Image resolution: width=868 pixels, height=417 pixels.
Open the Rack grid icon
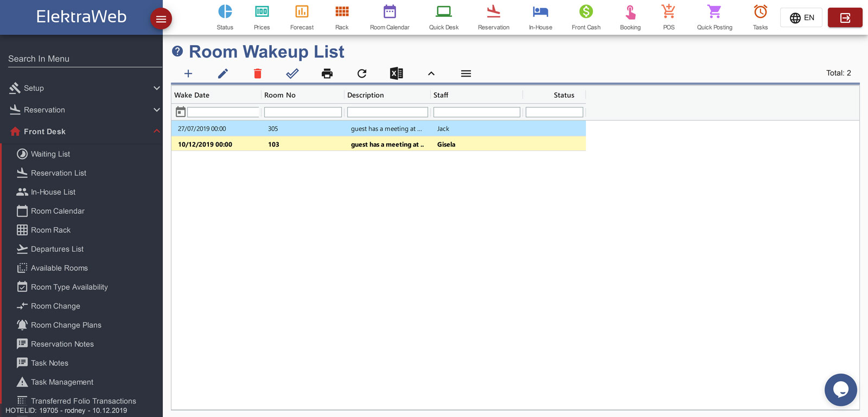coord(342,11)
